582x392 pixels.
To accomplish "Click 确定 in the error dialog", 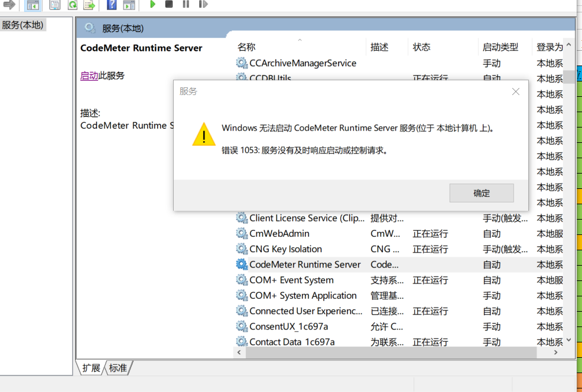I will [x=482, y=193].
